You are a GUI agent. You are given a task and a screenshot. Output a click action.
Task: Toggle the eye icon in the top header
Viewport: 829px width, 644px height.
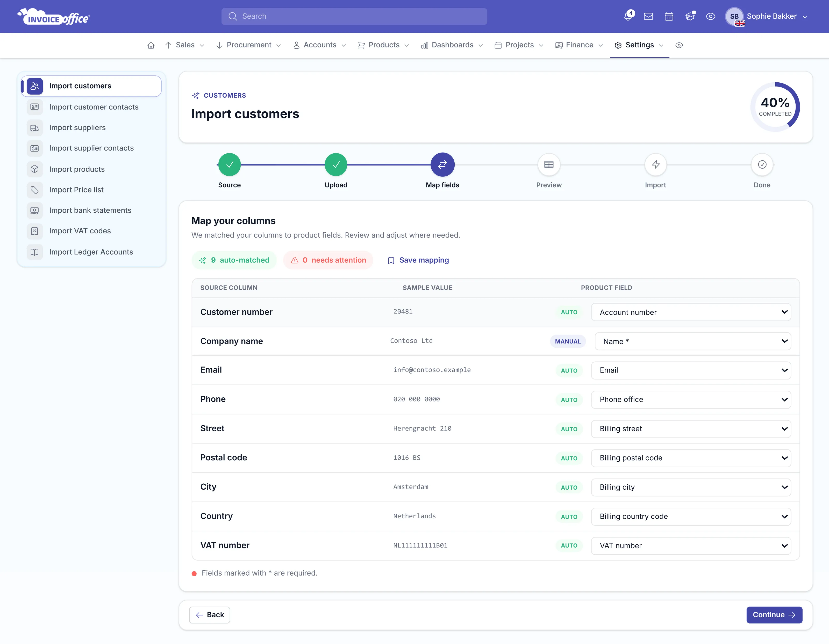(711, 16)
